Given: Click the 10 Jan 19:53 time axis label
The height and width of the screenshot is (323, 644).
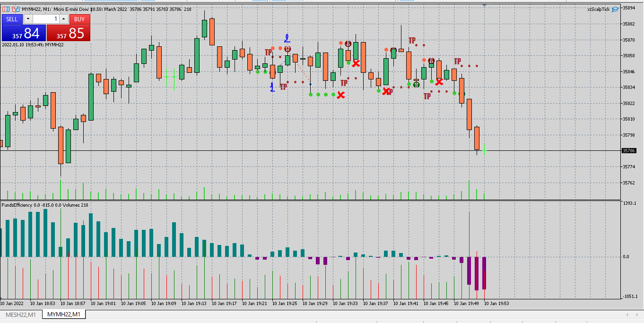Looking at the screenshot, I should tap(496, 303).
